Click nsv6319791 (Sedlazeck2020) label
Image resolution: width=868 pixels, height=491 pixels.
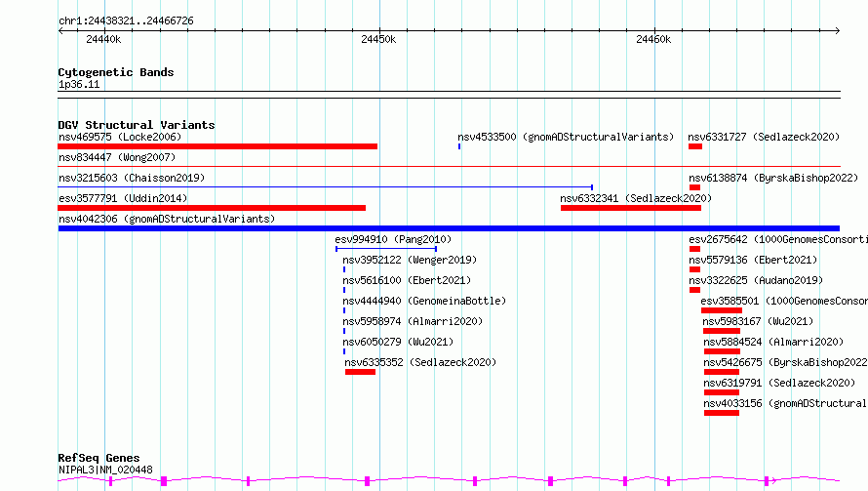pos(779,383)
